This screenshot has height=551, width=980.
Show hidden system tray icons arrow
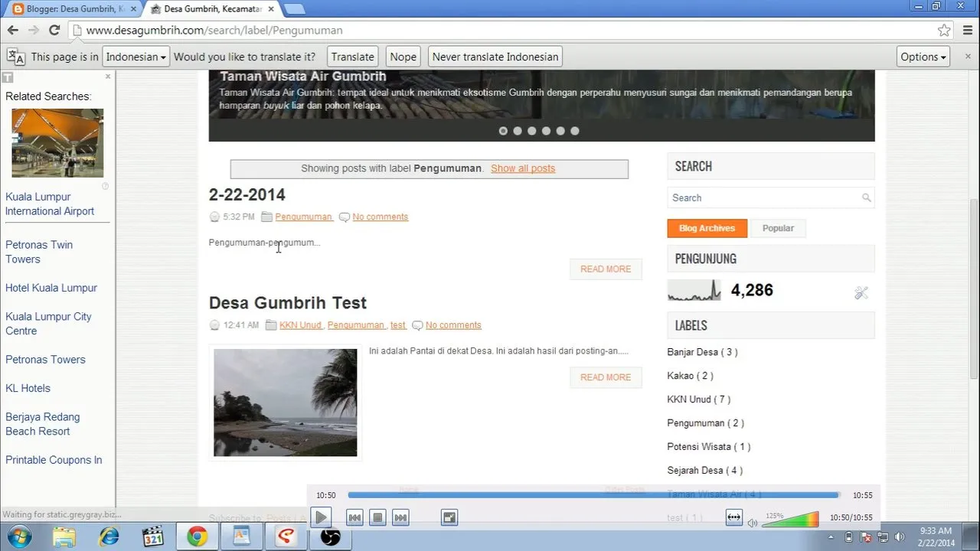tap(831, 536)
